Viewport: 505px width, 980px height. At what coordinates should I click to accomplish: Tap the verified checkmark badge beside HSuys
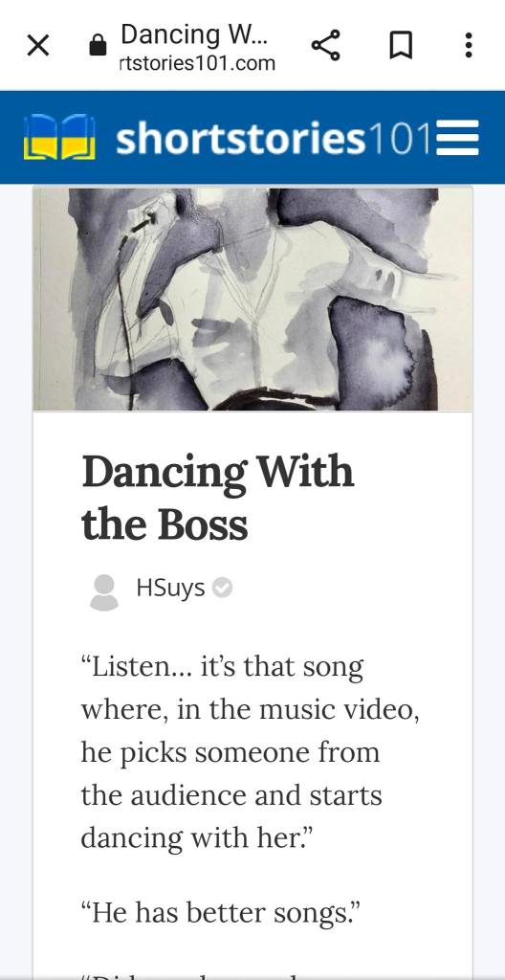pyautogui.click(x=223, y=589)
